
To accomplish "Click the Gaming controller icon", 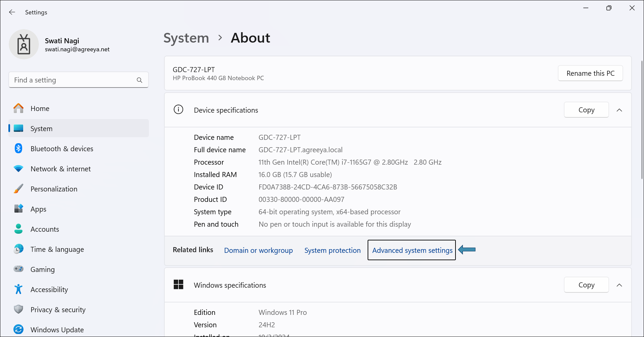I will (x=18, y=269).
